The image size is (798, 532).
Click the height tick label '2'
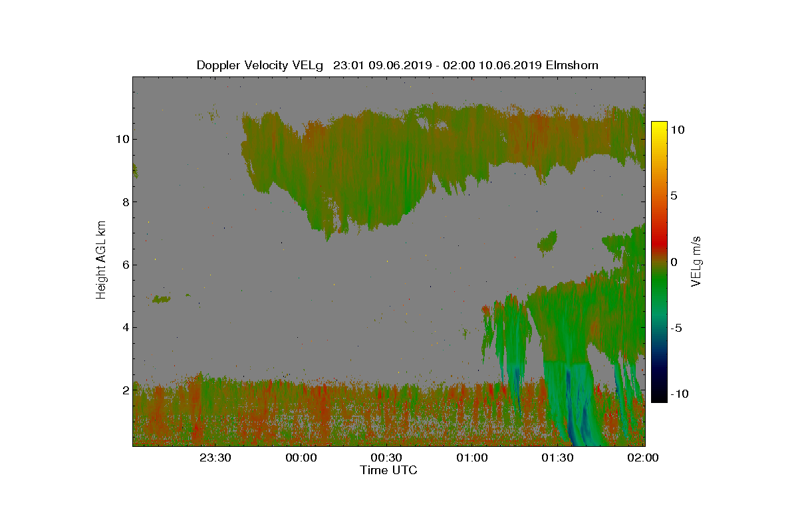pyautogui.click(x=125, y=390)
